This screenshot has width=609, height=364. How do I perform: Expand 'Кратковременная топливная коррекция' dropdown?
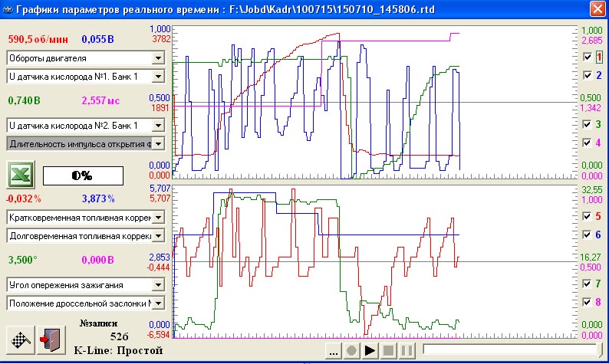point(158,218)
